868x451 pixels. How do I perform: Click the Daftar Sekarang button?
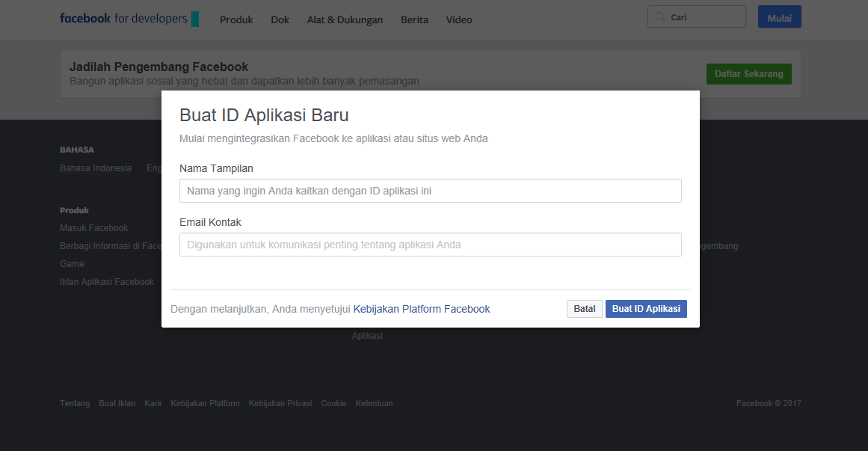[748, 74]
